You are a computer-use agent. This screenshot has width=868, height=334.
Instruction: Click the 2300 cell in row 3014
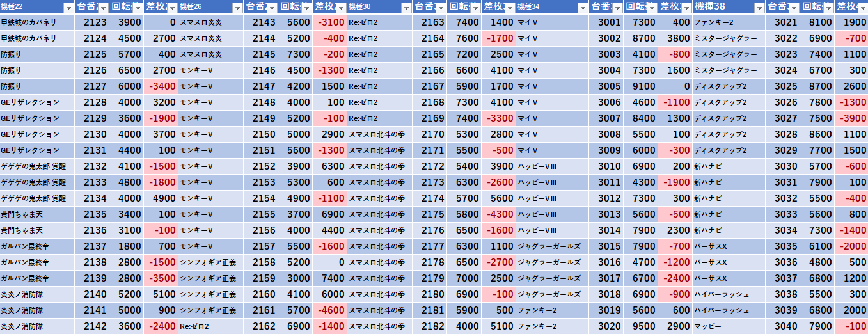[675, 230]
